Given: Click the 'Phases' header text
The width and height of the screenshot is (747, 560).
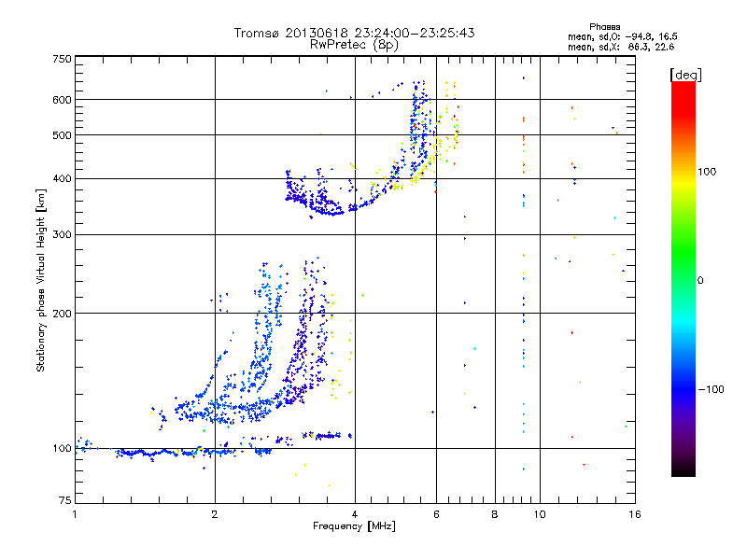Looking at the screenshot, I should [604, 27].
